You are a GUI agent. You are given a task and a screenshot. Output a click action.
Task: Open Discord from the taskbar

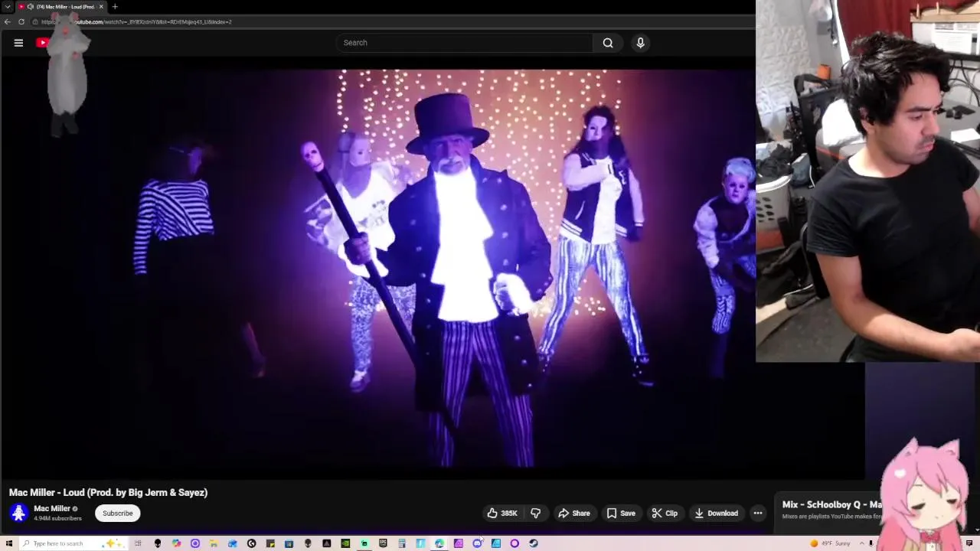(x=477, y=543)
